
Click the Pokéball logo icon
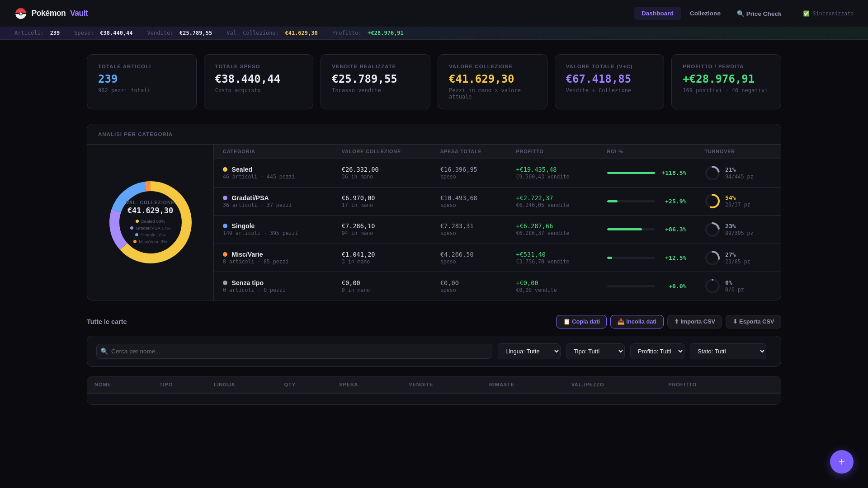[x=21, y=14]
